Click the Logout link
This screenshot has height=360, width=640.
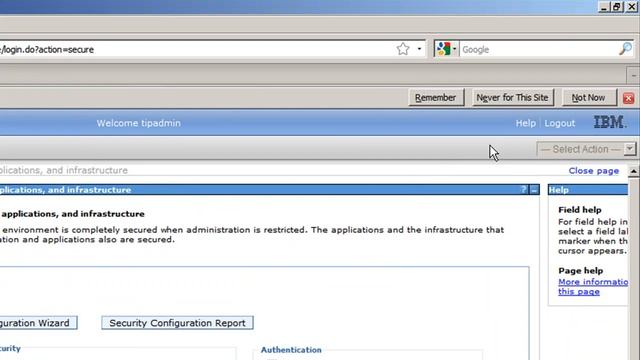tap(560, 123)
